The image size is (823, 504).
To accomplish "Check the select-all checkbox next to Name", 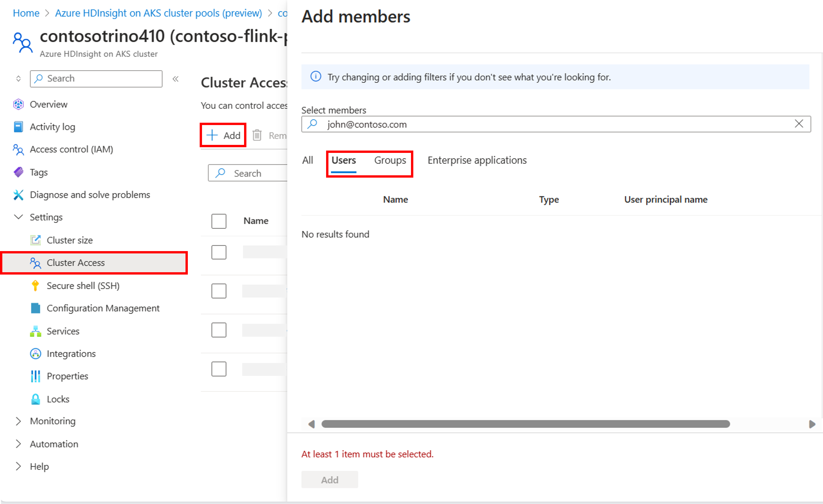I will pos(219,221).
